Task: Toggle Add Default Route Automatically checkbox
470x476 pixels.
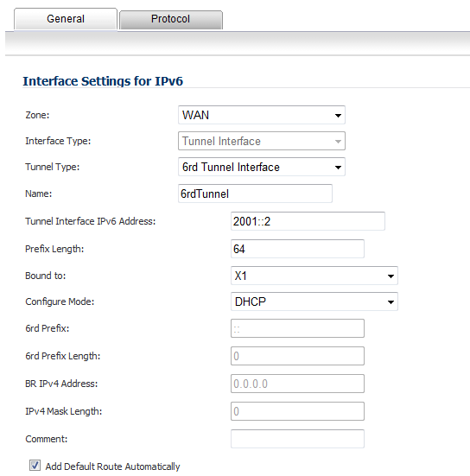Action: tap(35, 466)
